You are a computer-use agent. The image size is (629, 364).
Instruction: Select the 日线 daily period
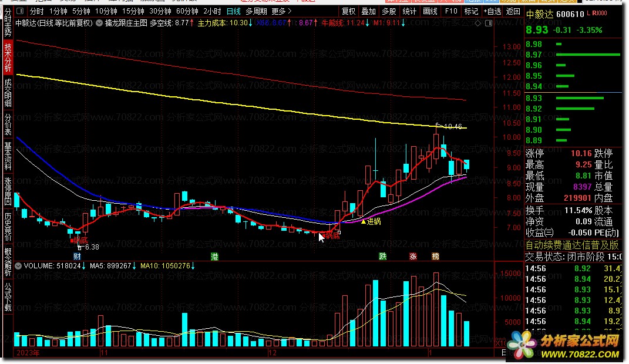(234, 11)
